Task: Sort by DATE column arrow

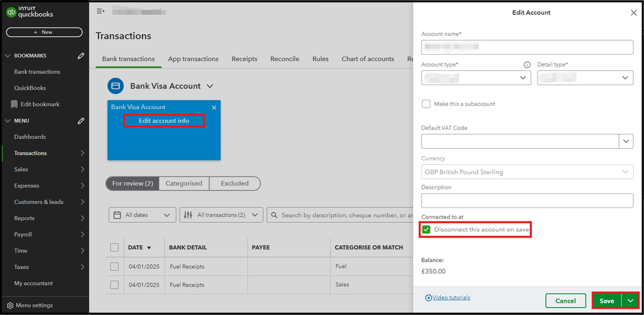Action: pyautogui.click(x=149, y=248)
